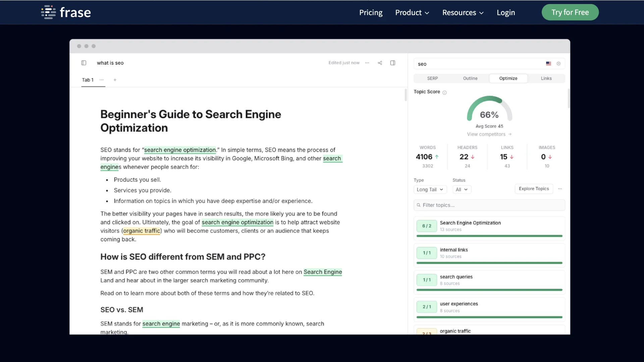
Task: Click the frase logo icon
Action: (x=49, y=12)
